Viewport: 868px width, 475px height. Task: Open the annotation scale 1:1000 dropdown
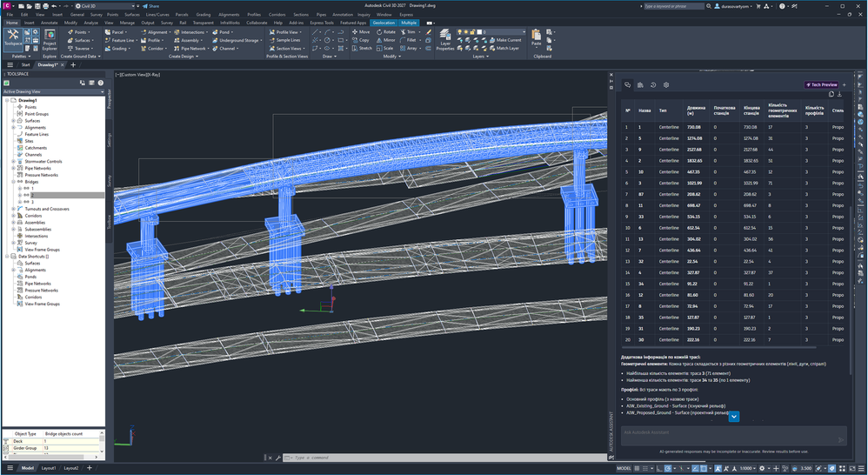[747, 468]
